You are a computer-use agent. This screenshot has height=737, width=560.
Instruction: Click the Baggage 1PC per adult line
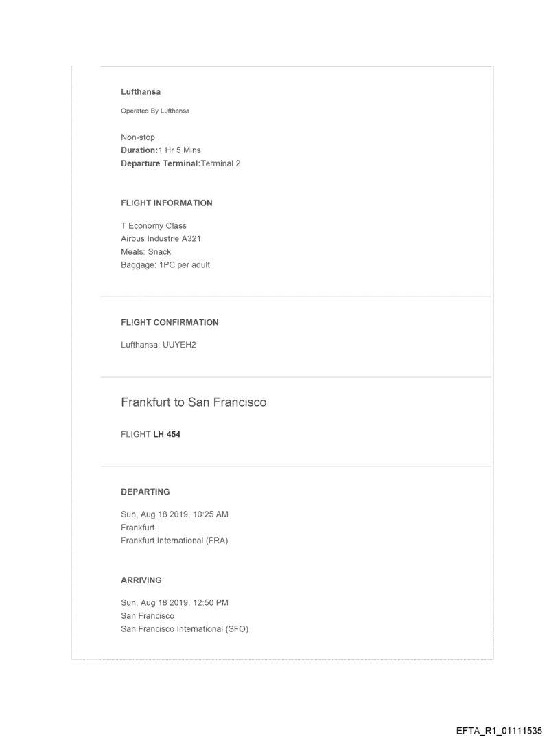(165, 265)
